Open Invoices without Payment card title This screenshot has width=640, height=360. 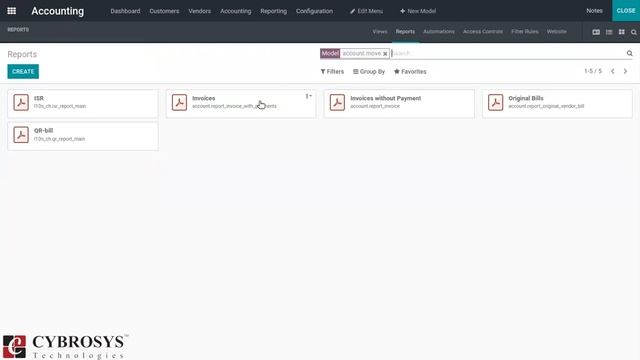pyautogui.click(x=386, y=98)
